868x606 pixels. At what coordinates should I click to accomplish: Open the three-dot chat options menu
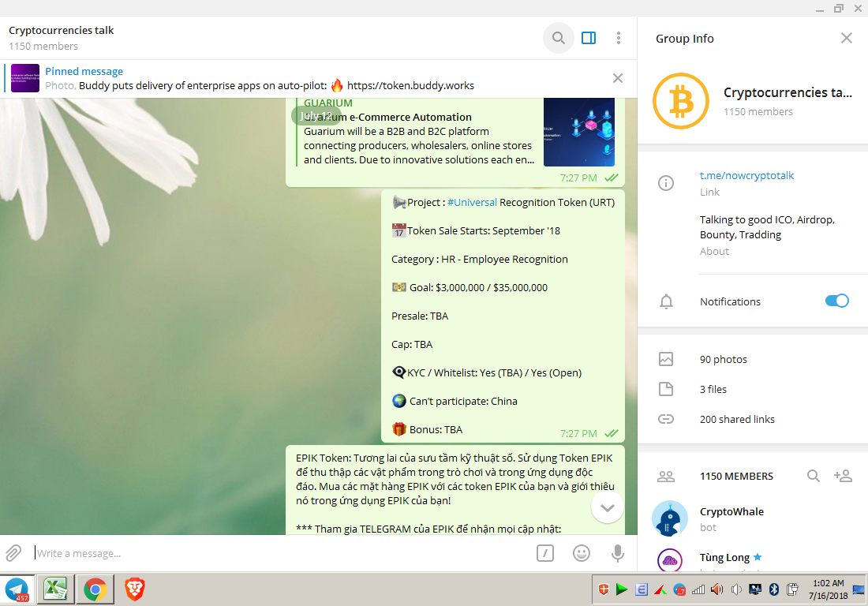(x=619, y=38)
